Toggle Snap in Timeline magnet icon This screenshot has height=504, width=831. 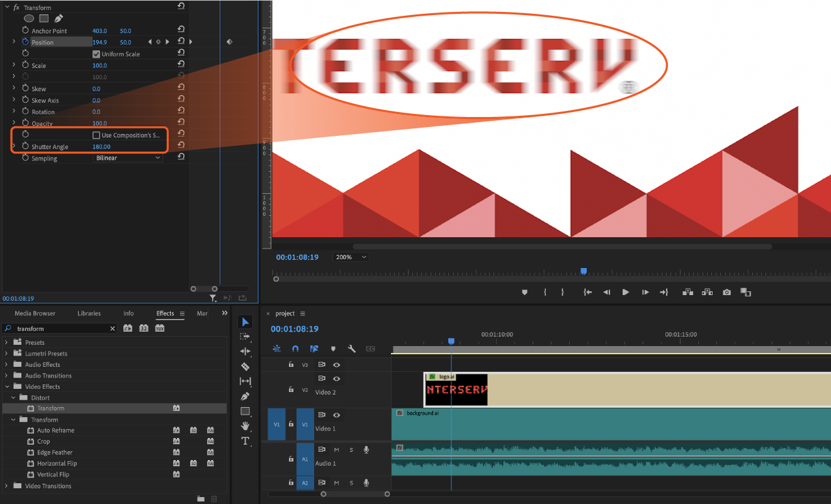(x=295, y=349)
